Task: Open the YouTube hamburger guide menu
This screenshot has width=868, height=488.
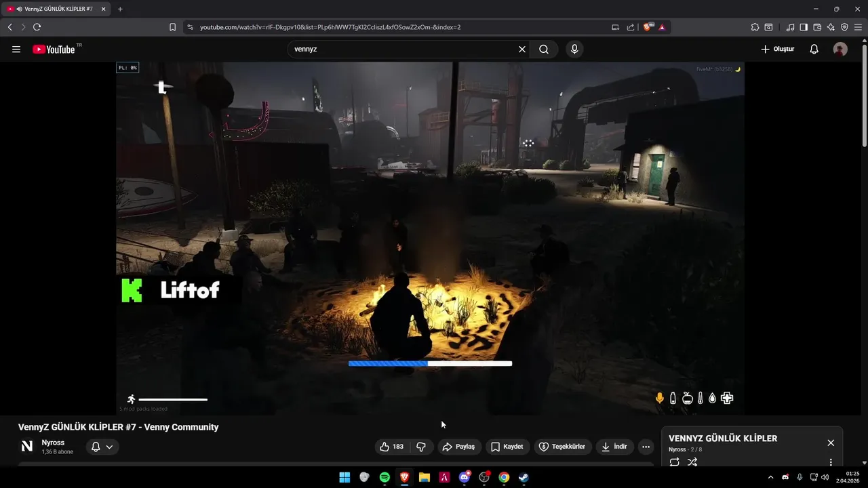Action: click(x=16, y=49)
